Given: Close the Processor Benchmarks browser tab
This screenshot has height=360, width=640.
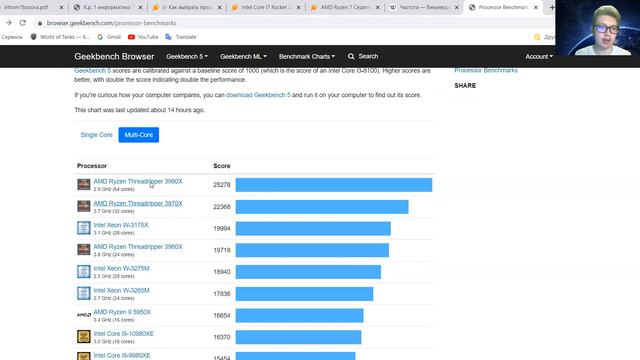Looking at the screenshot, I should point(536,7).
